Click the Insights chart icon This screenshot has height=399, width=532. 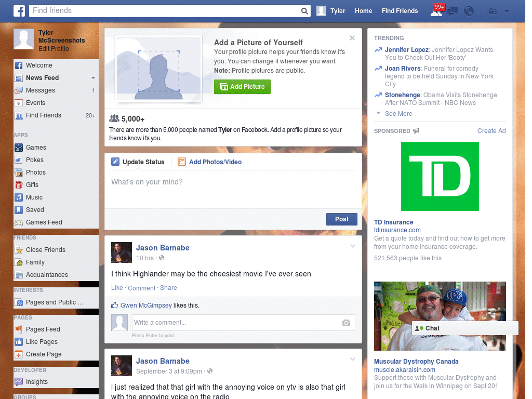click(19, 382)
